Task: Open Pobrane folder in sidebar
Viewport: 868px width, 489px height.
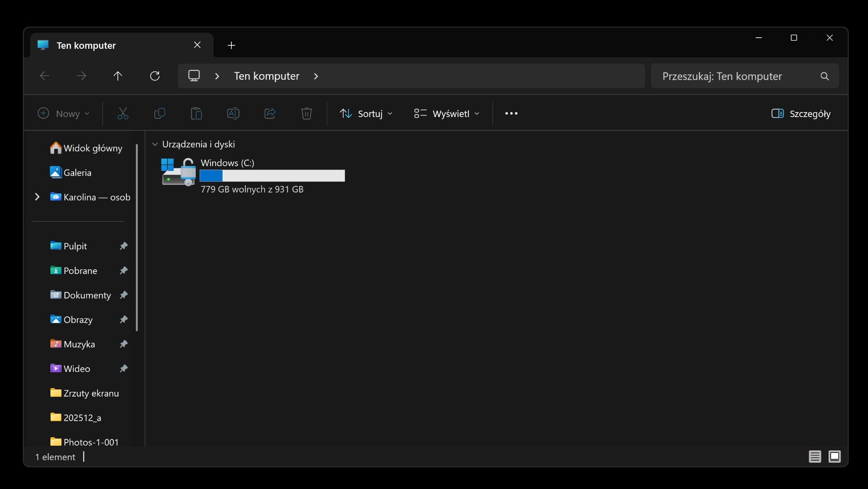Action: coord(80,271)
